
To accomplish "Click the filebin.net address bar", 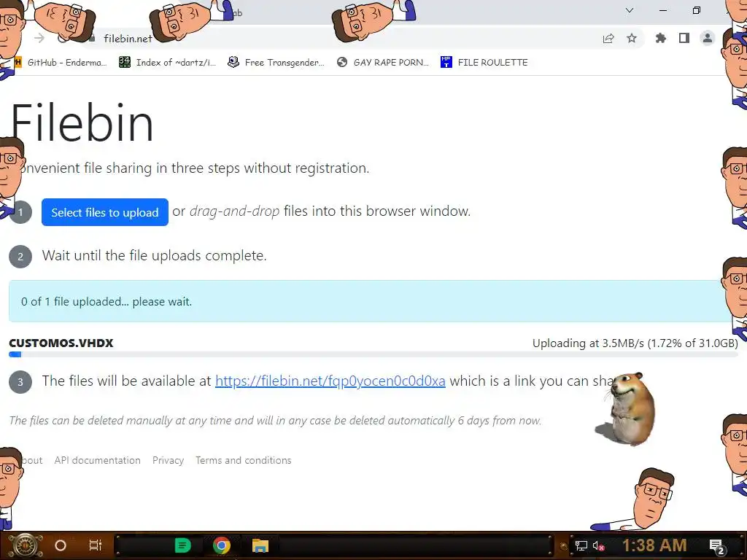I will pos(128,39).
